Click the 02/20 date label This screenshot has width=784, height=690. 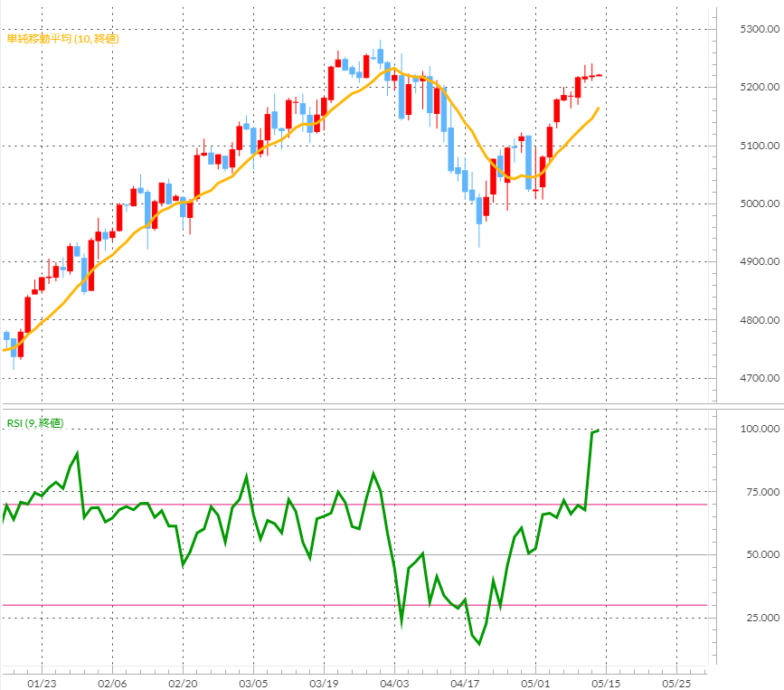point(183,683)
